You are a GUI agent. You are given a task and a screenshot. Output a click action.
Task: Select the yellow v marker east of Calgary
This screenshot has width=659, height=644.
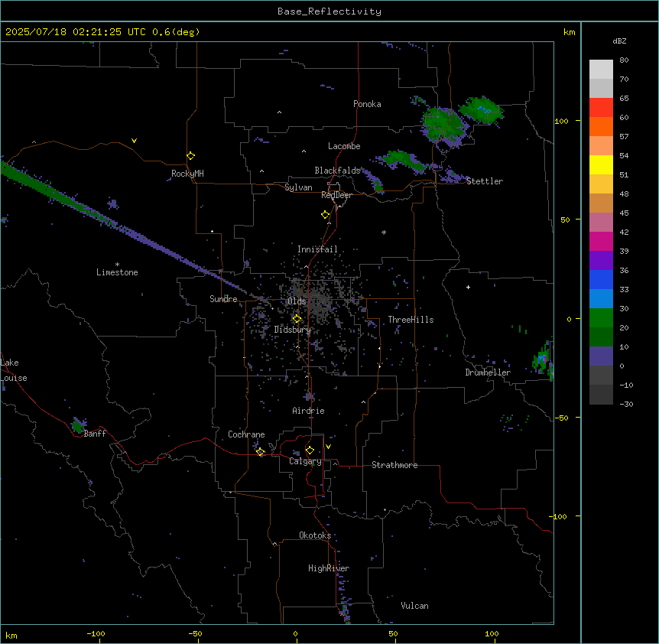click(328, 447)
